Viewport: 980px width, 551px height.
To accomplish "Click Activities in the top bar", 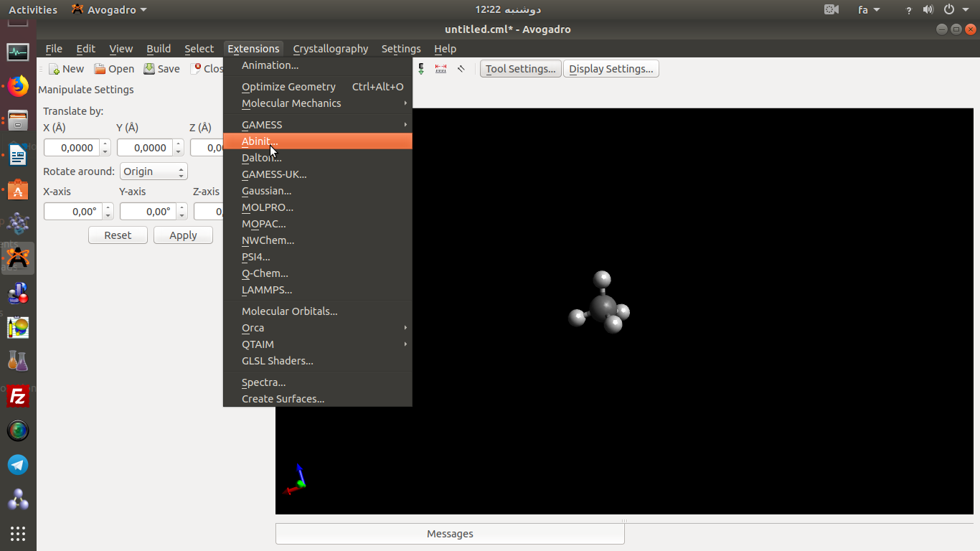I will 33,9.
